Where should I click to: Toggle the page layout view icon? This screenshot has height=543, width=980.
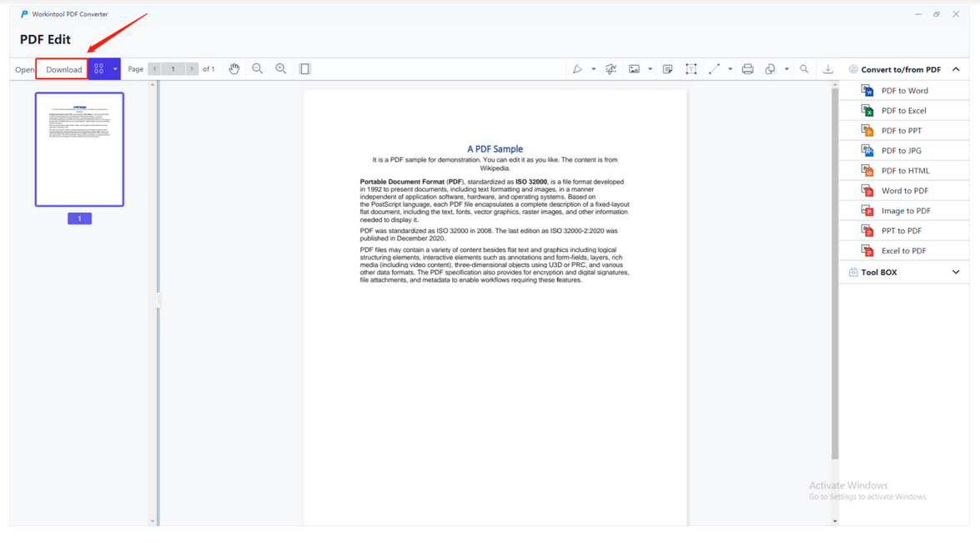tap(305, 69)
